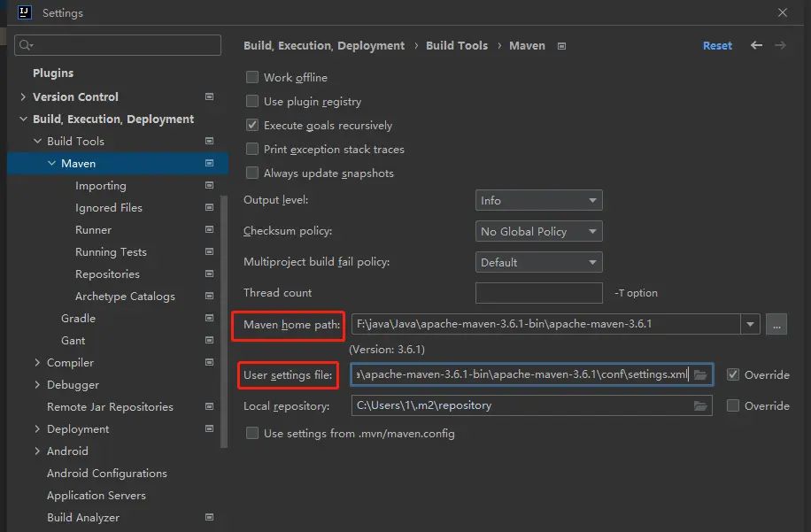Click the search magnifier icon in settings
Image resolution: width=811 pixels, height=532 pixels.
point(25,45)
